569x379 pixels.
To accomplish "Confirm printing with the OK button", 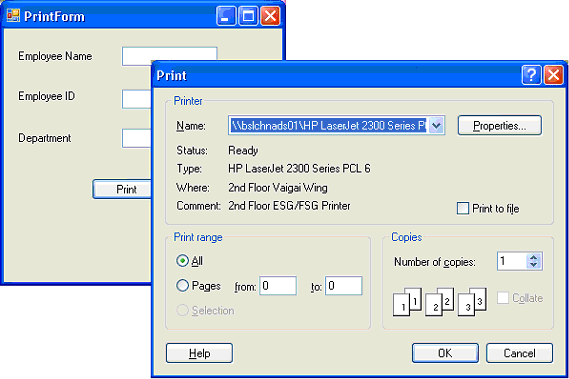I will 445,353.
